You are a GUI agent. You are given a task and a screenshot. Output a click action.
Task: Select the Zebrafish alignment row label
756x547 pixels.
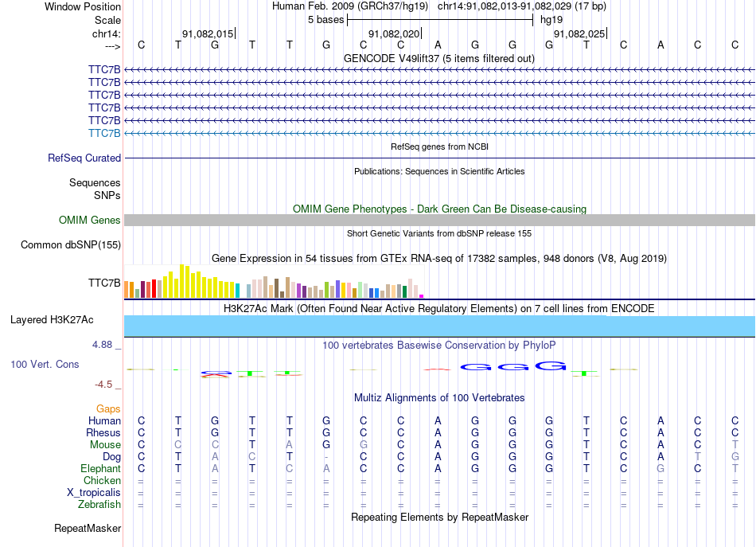(x=99, y=504)
